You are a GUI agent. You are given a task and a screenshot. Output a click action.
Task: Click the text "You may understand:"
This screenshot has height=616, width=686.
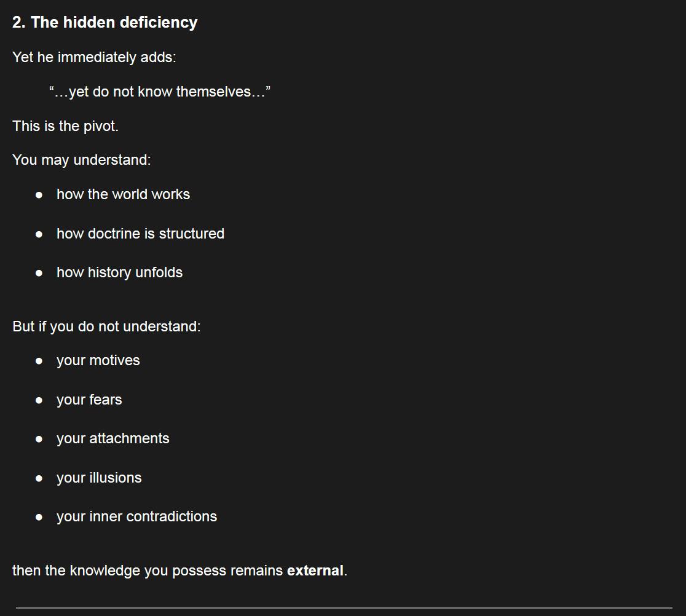point(81,160)
